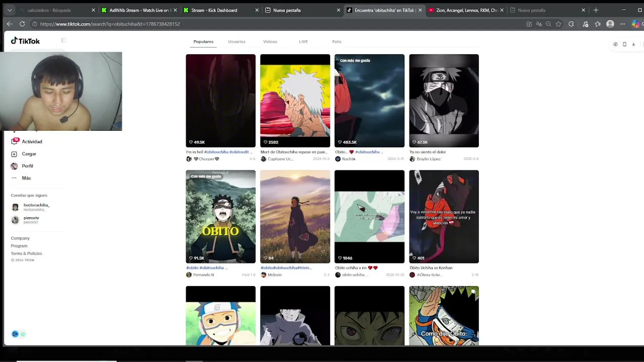Click the 'Mort de Obitouchiha repose en paix' caption
Image resolution: width=644 pixels, height=362 pixels.
(x=294, y=152)
